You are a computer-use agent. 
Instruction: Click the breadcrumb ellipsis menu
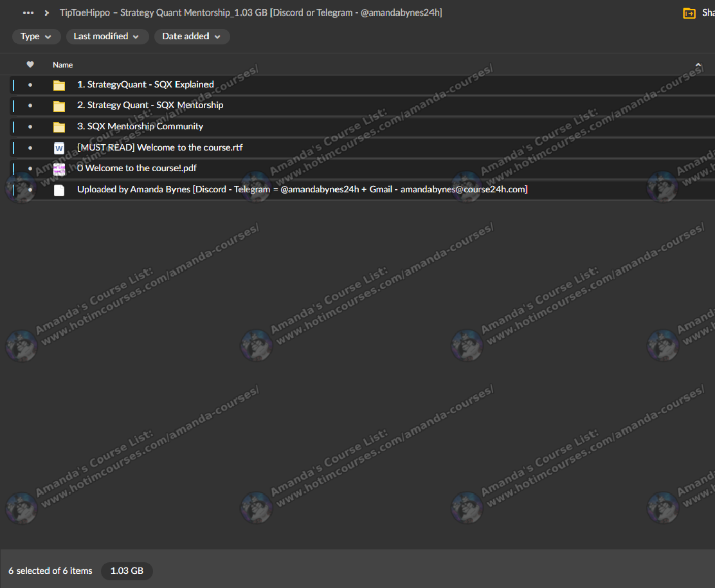coord(28,13)
